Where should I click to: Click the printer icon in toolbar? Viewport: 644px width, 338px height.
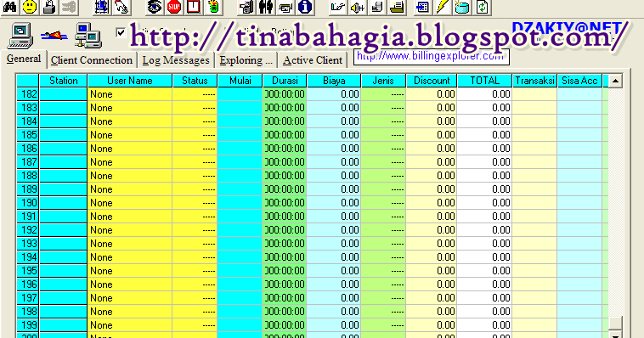click(x=285, y=7)
